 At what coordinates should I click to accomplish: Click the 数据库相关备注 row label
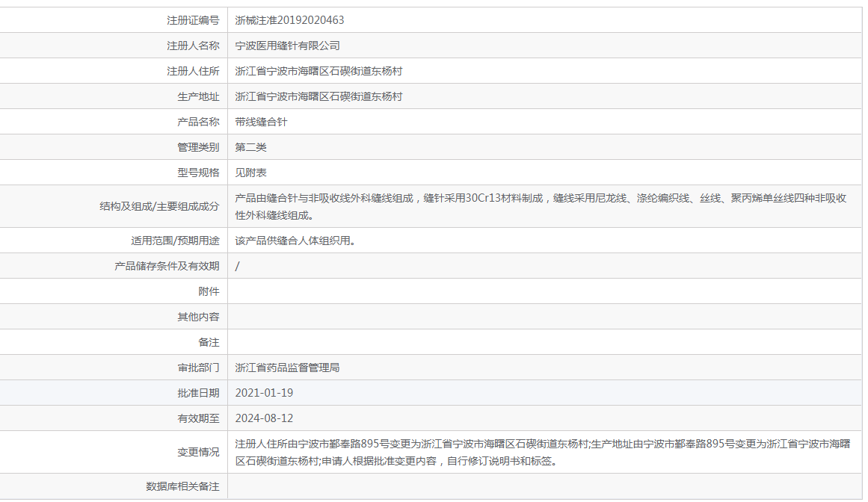[182, 486]
